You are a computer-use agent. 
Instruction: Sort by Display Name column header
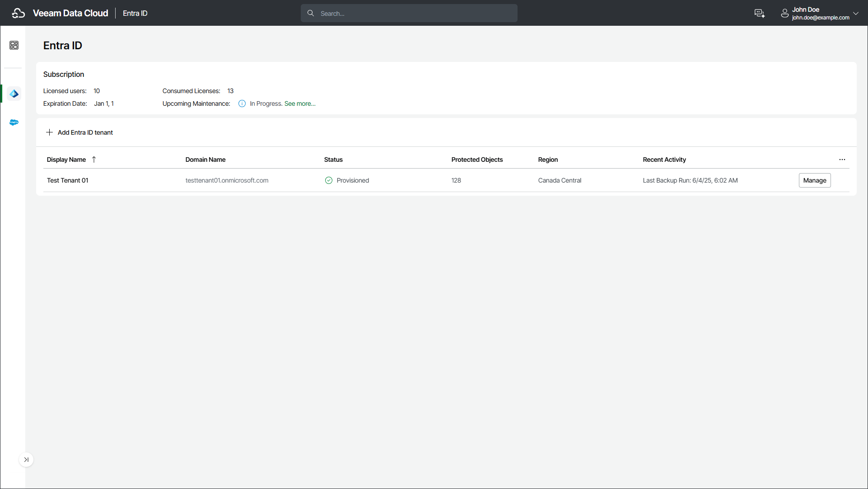pos(66,160)
